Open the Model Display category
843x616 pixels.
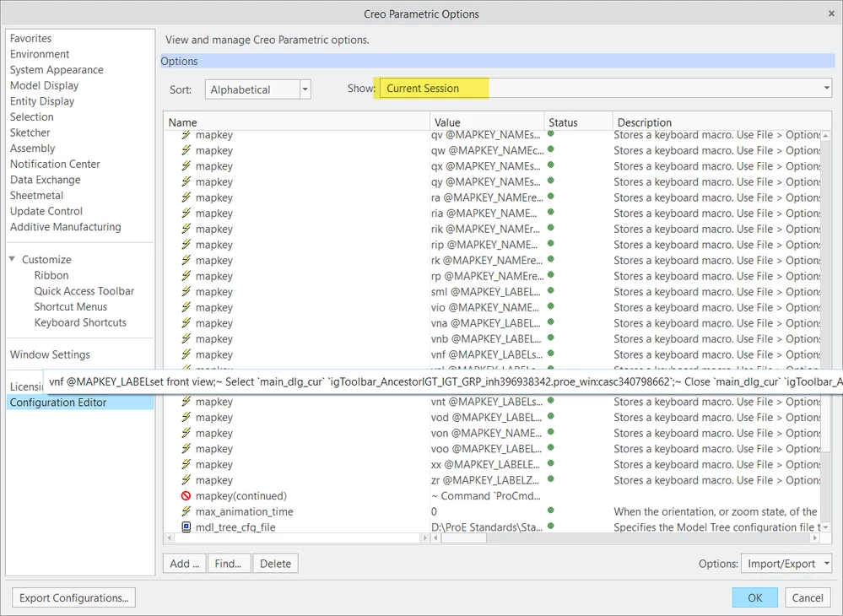(44, 85)
